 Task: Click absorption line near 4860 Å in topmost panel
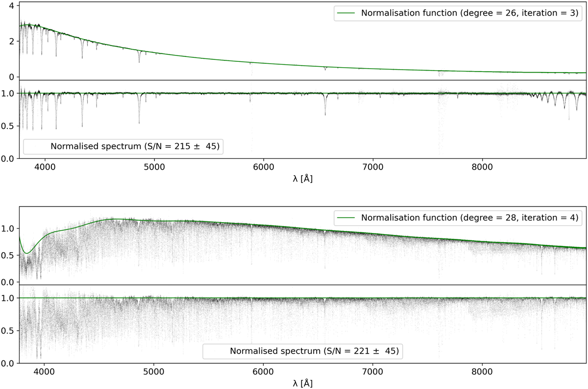point(139,58)
